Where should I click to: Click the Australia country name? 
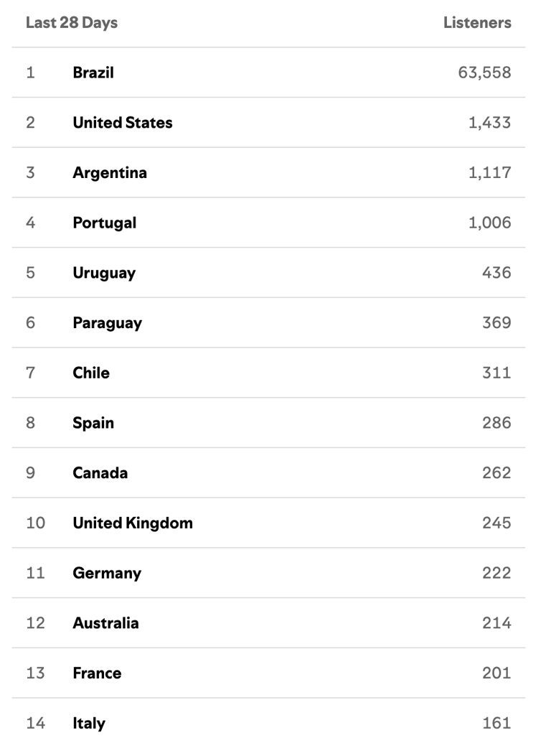point(105,623)
